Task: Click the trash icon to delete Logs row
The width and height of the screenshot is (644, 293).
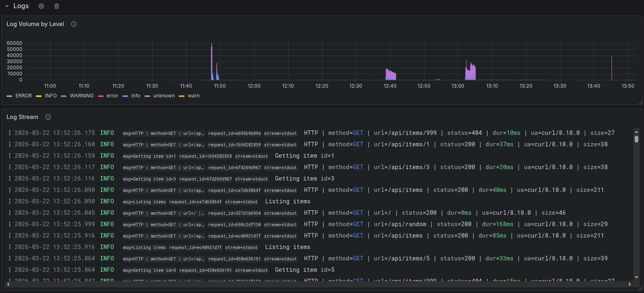Action: click(x=57, y=6)
